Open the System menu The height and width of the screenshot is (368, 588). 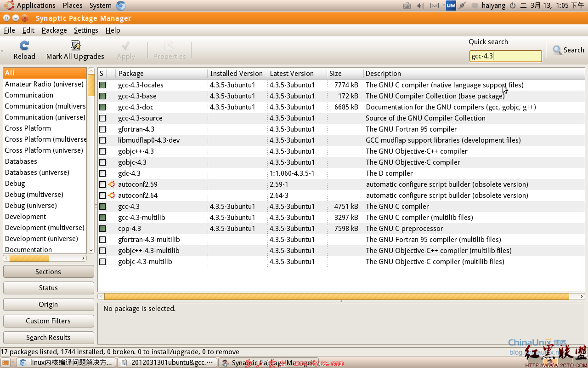101,6
